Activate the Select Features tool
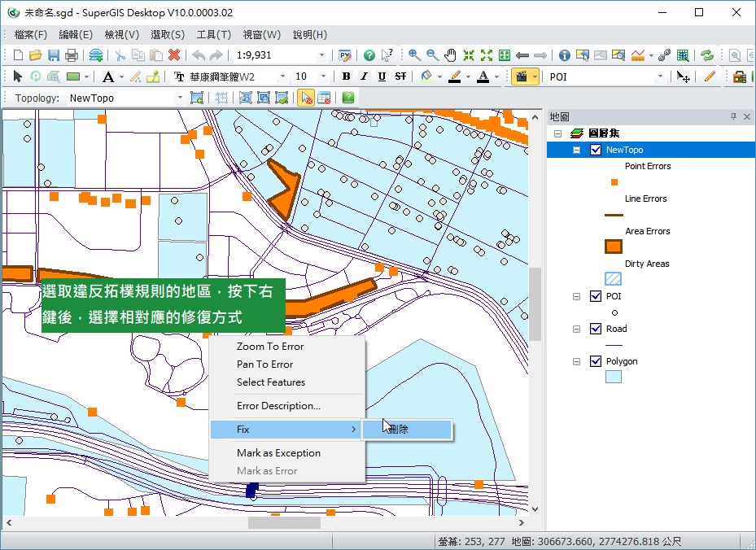This screenshot has width=756, height=550. (x=583, y=55)
